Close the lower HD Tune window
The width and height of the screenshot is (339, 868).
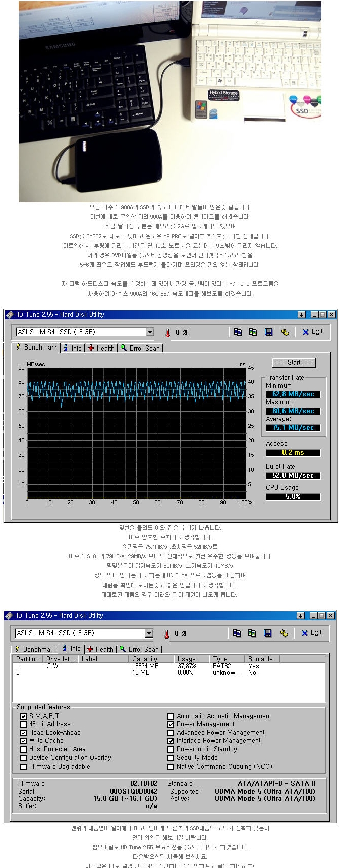(330, 616)
